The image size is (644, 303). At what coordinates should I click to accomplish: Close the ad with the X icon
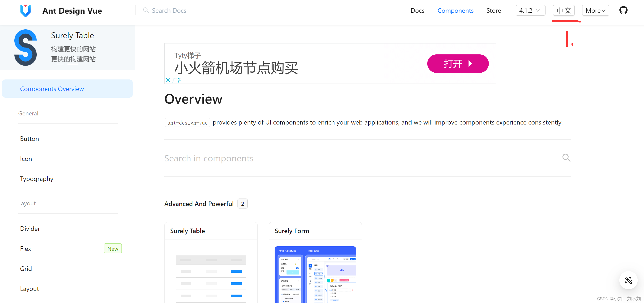[168, 80]
